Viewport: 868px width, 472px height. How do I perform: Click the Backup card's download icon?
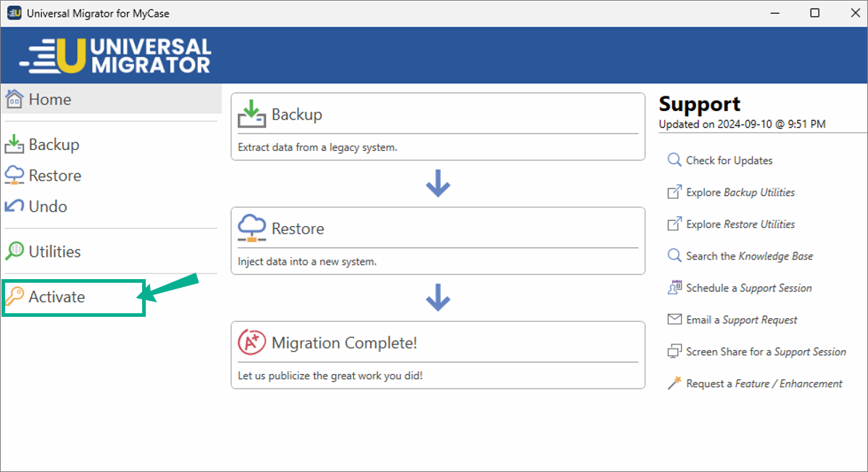(x=252, y=114)
